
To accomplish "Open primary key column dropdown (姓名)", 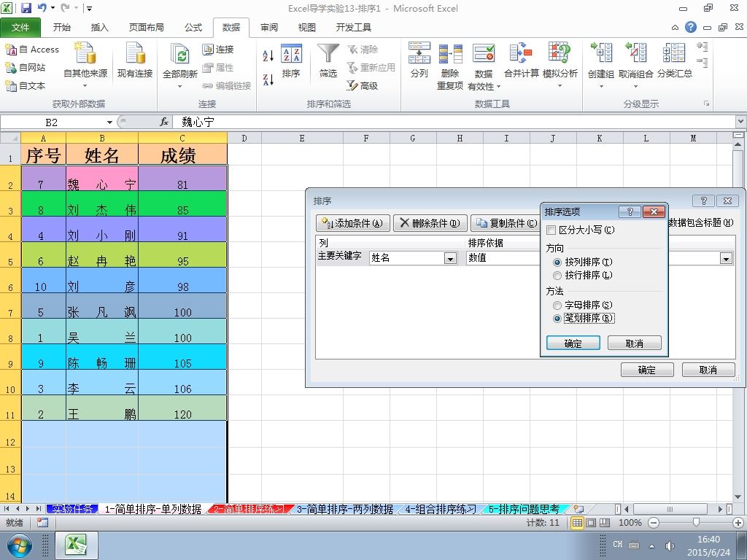I will click(x=450, y=258).
